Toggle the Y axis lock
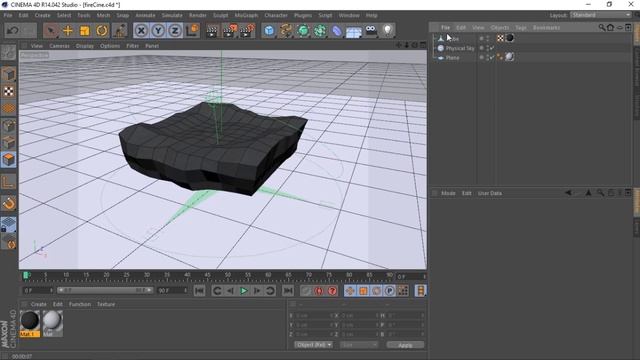 158,31
